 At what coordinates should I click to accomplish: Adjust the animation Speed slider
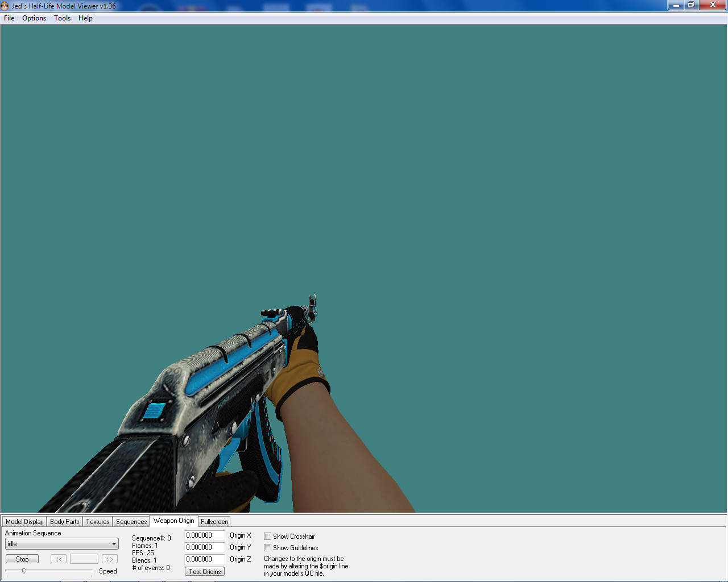point(24,571)
